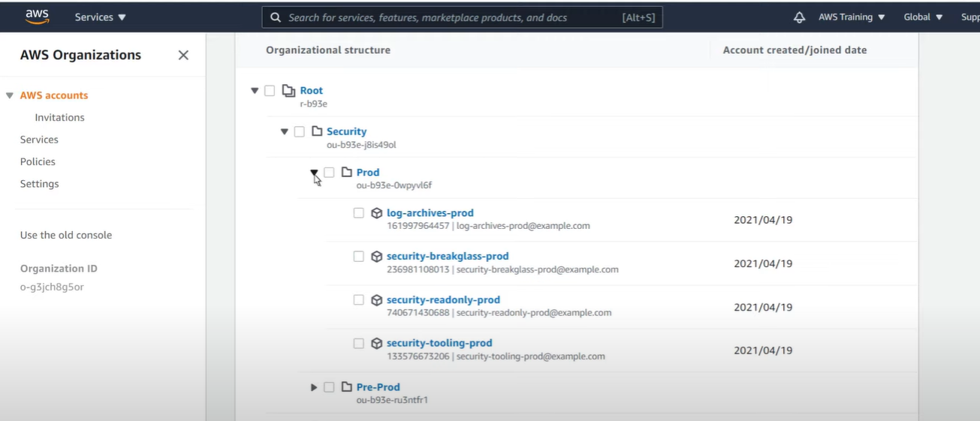Click the Pre-Prod OU folder icon
The height and width of the screenshot is (421, 980).
[346, 387]
